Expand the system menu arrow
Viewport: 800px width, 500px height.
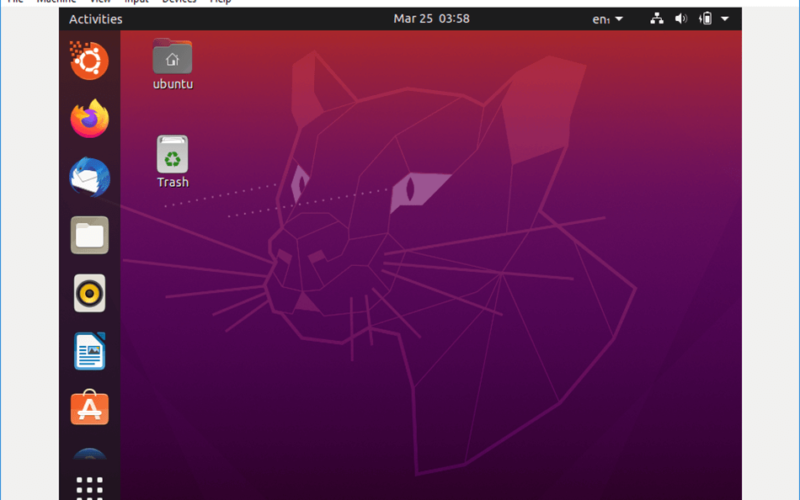724,19
